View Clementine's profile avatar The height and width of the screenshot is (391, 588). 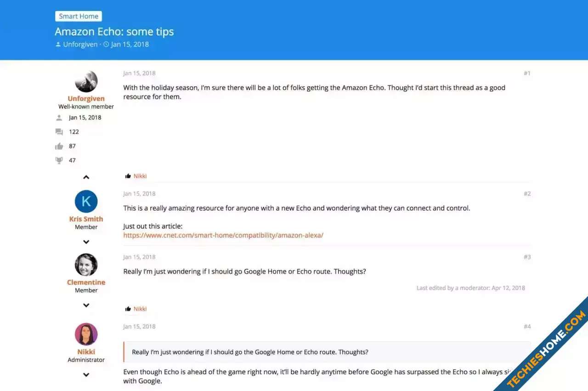click(86, 265)
